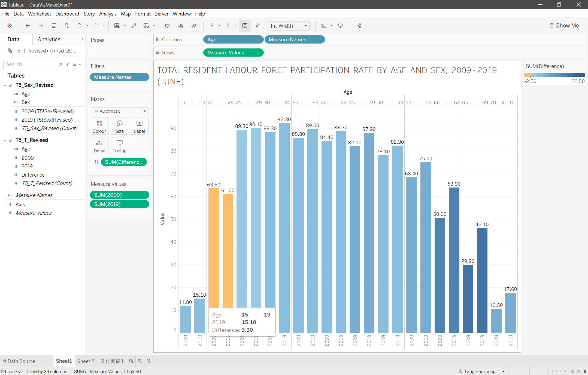Sort ascending using toolbar icon
588x375 pixels.
181,26
